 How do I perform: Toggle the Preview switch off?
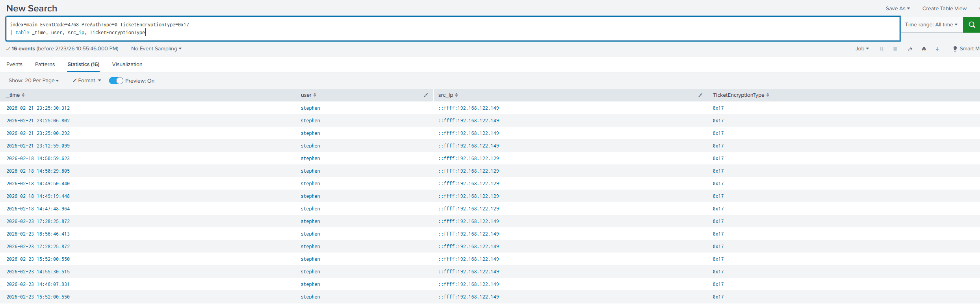[x=116, y=81]
